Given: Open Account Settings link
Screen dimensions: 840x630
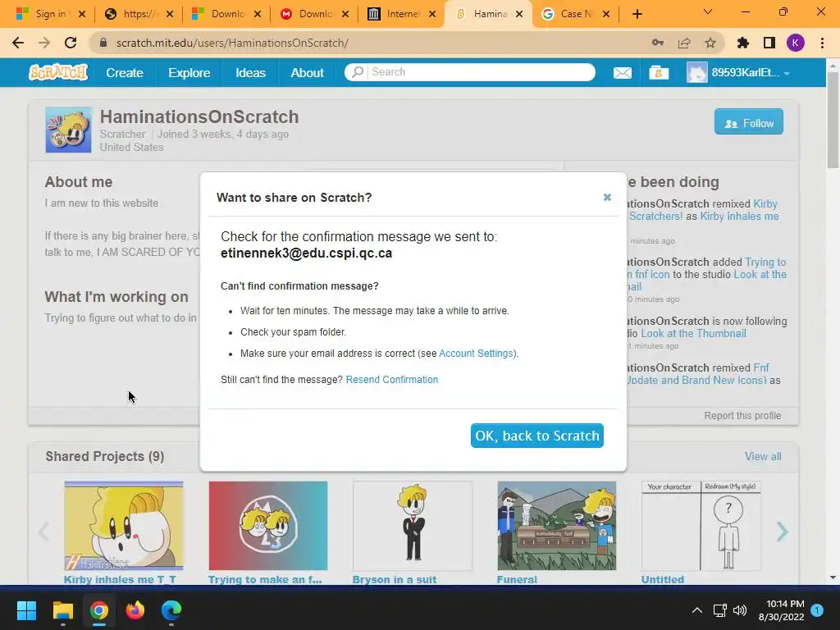Looking at the screenshot, I should [x=477, y=353].
